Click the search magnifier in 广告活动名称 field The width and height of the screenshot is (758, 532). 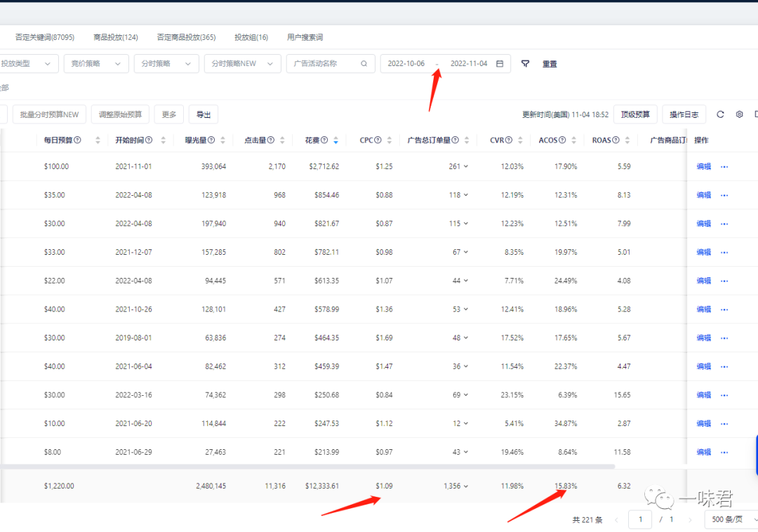(364, 64)
